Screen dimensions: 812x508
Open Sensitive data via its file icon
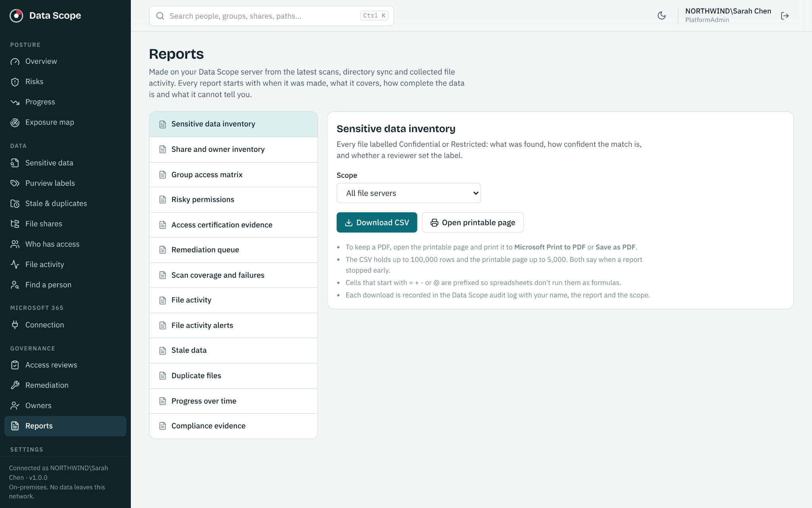pyautogui.click(x=15, y=163)
